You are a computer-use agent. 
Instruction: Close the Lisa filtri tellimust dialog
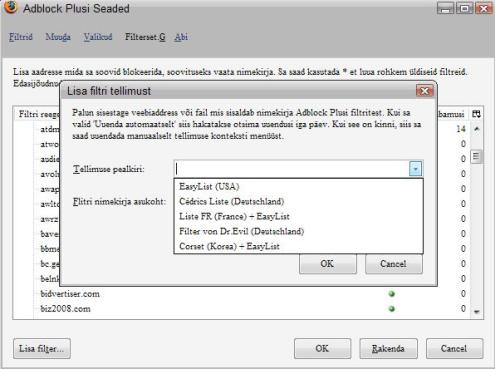425,91
